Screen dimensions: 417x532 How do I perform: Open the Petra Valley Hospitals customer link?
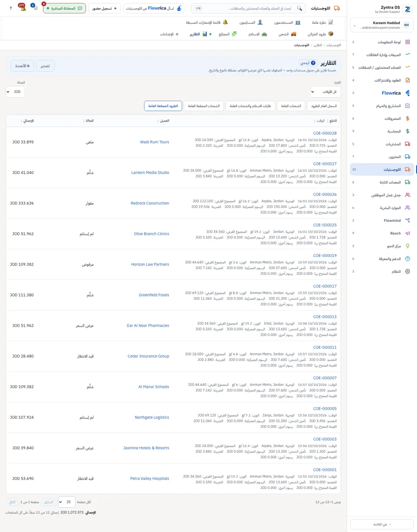pos(150,479)
